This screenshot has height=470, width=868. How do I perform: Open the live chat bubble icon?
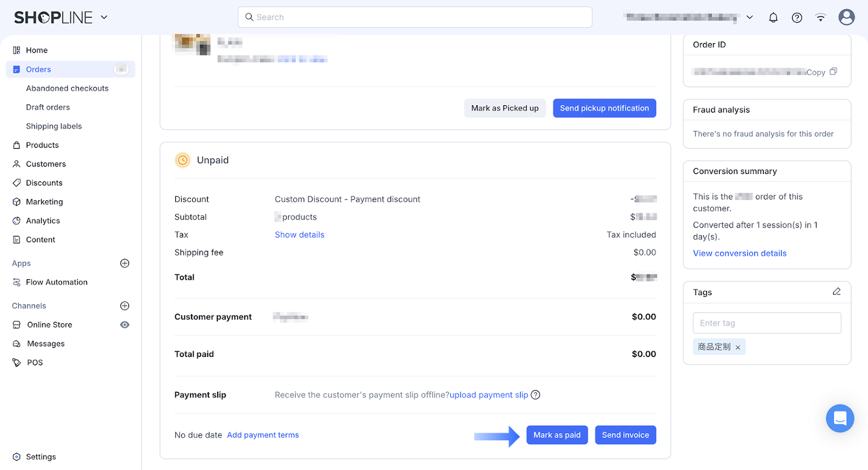tap(840, 418)
